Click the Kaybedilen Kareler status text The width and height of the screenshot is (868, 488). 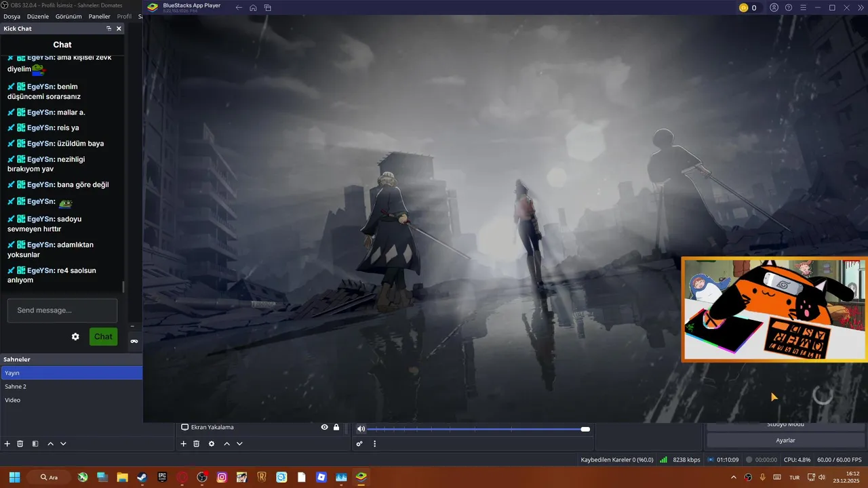point(617,460)
